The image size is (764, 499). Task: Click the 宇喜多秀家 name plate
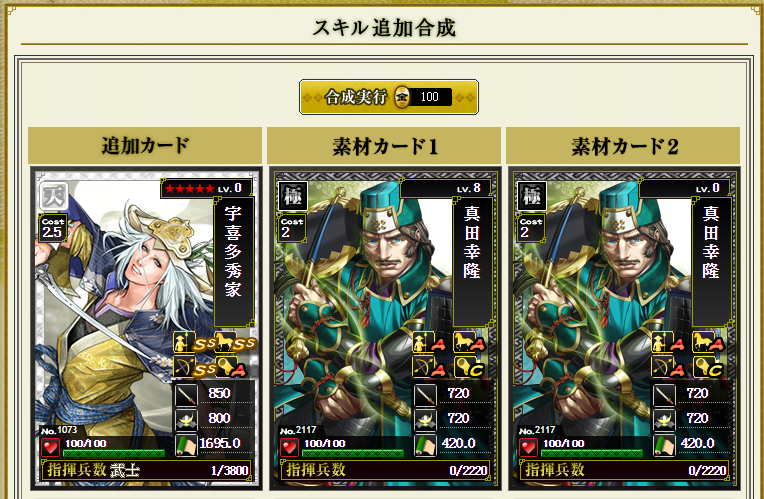pos(233,262)
